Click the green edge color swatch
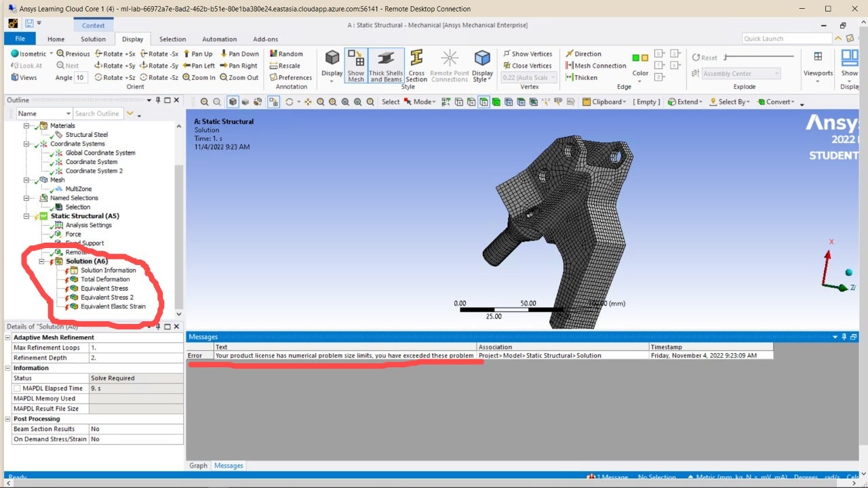This screenshot has width=868, height=488. click(635, 58)
